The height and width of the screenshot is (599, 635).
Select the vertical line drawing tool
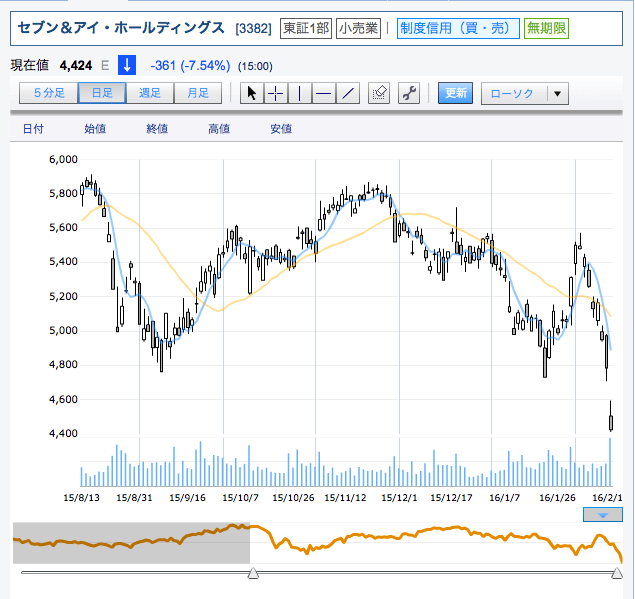click(300, 94)
